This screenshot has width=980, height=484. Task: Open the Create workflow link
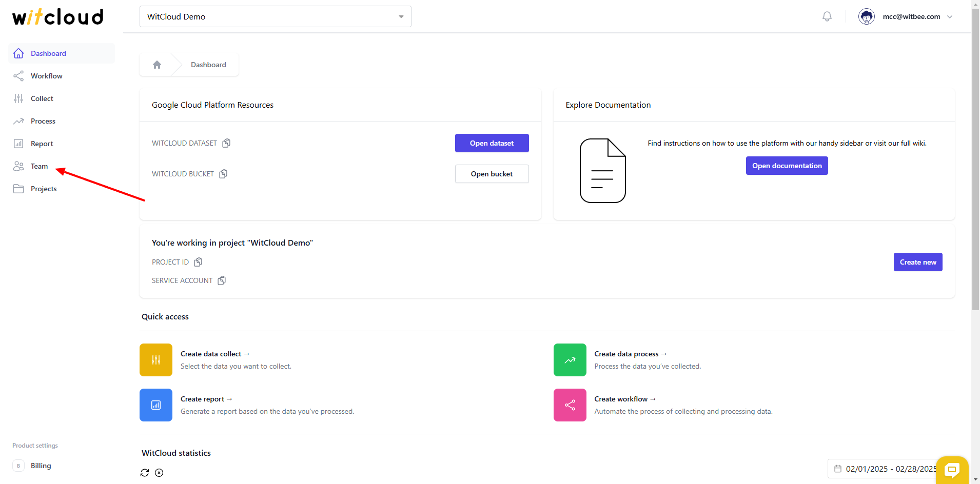point(625,399)
